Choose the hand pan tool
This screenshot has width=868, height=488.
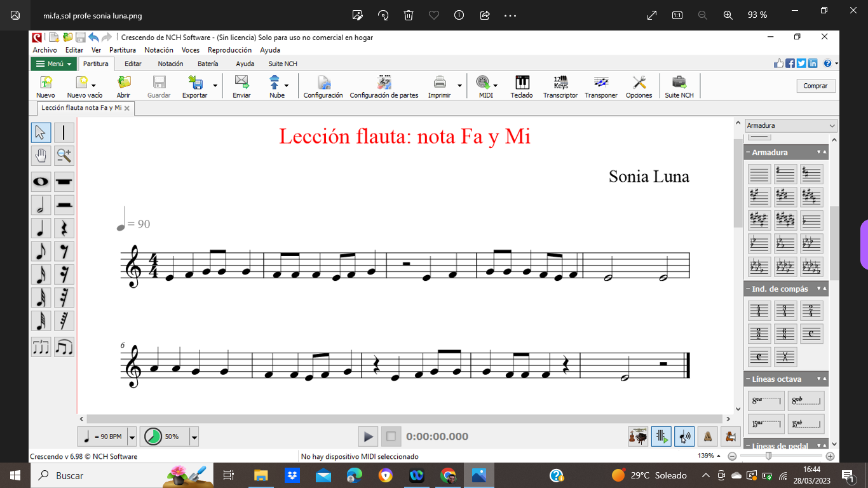(x=41, y=155)
